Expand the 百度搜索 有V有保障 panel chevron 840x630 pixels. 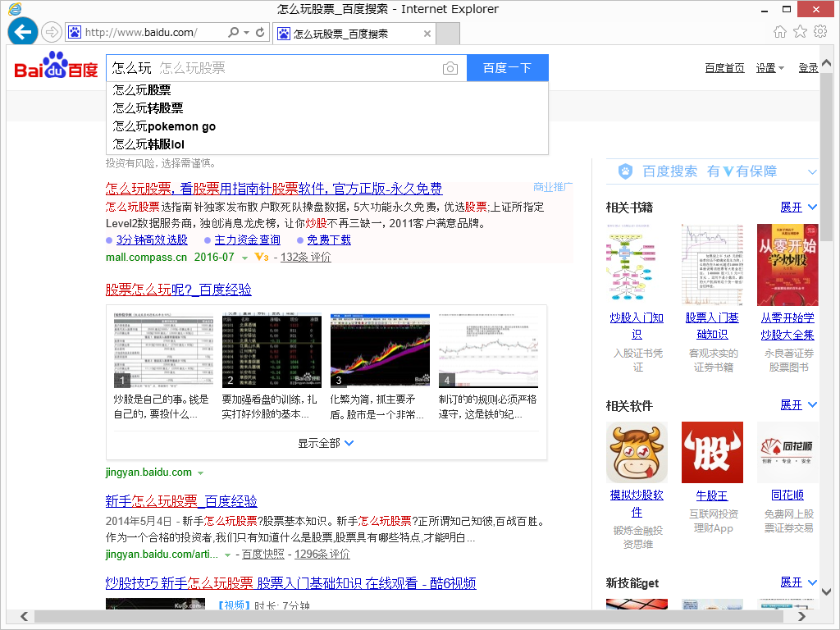[812, 172]
